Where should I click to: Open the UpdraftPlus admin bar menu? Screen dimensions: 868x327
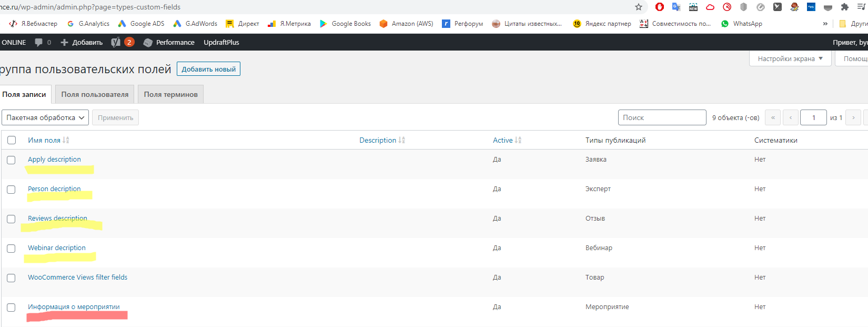(221, 42)
